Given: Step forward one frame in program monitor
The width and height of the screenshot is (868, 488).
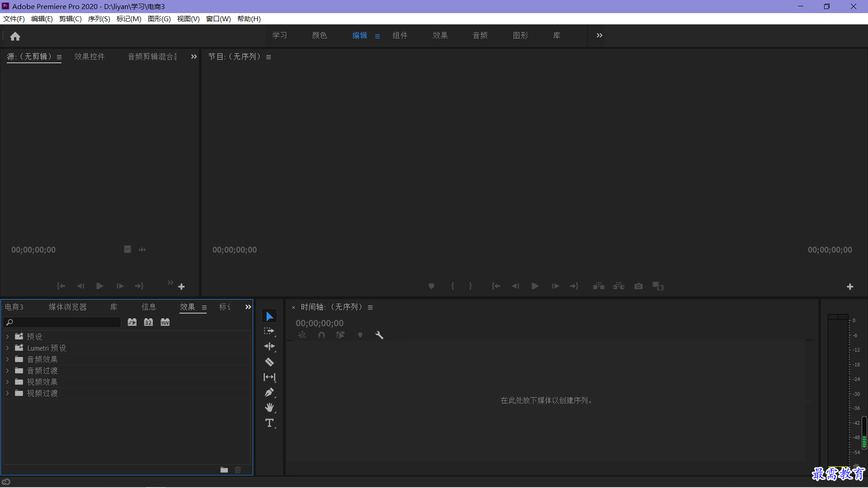Looking at the screenshot, I should (x=555, y=286).
